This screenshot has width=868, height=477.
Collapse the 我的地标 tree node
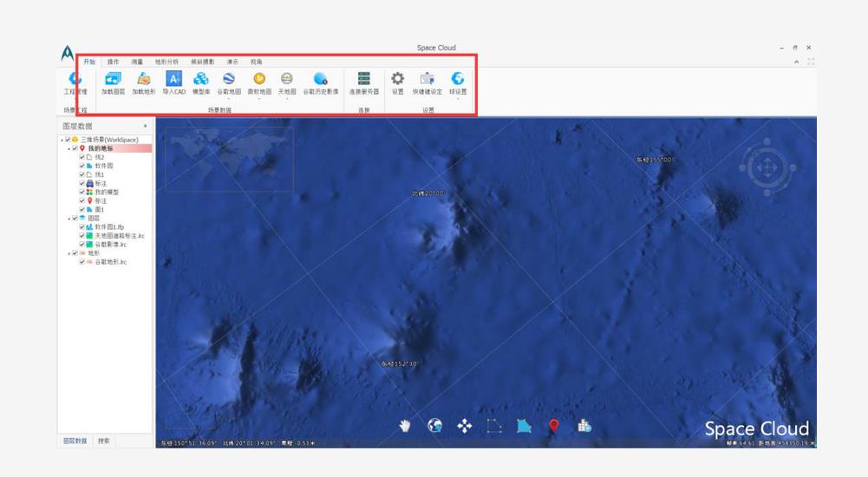point(68,148)
